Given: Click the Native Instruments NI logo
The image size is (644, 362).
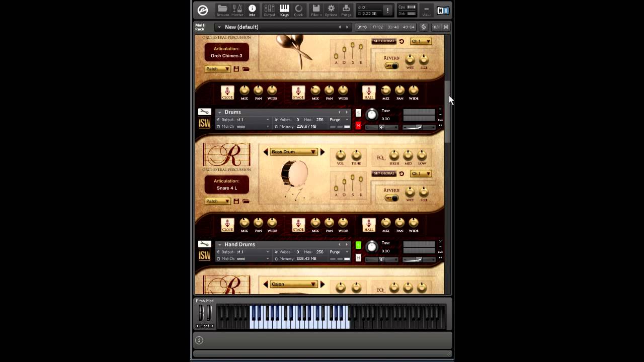Looking at the screenshot, I should pos(443,10).
